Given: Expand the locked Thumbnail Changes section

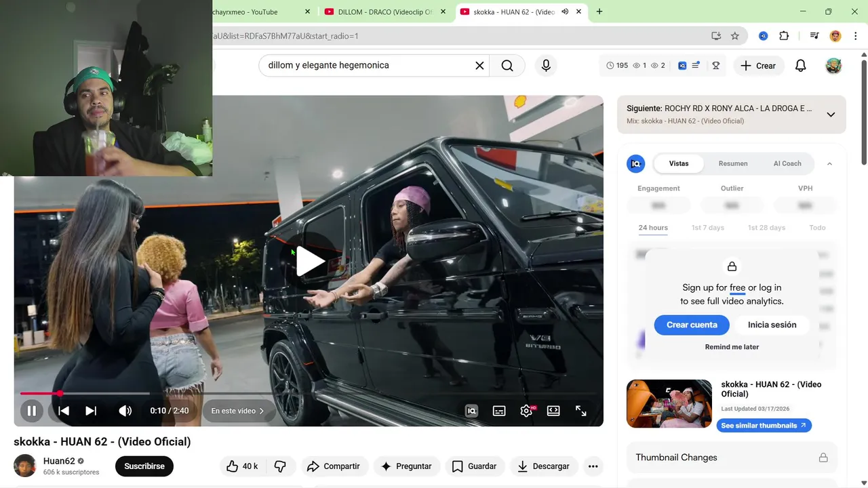Looking at the screenshot, I should coord(732,457).
